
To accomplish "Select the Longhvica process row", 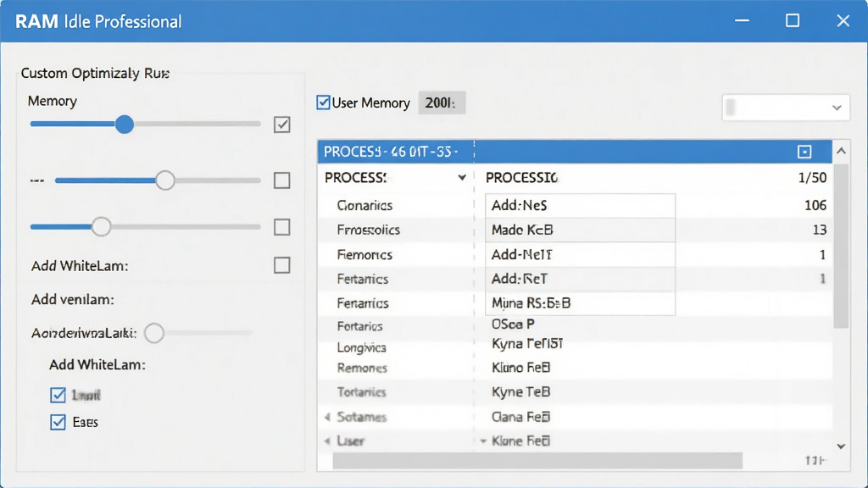I will [x=361, y=347].
